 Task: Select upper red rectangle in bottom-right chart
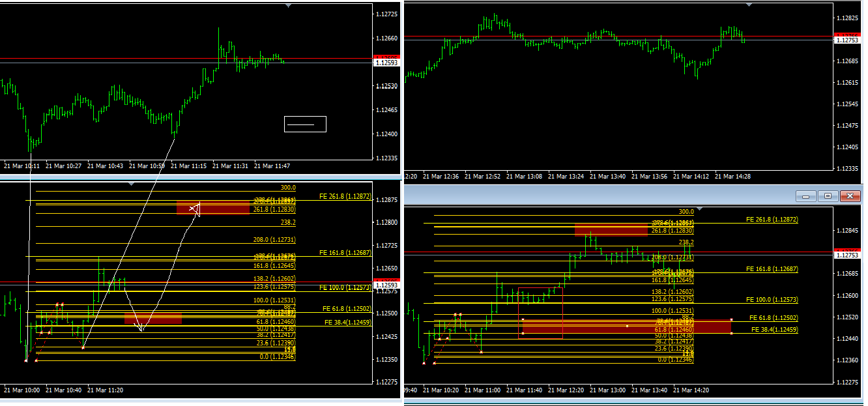click(611, 230)
